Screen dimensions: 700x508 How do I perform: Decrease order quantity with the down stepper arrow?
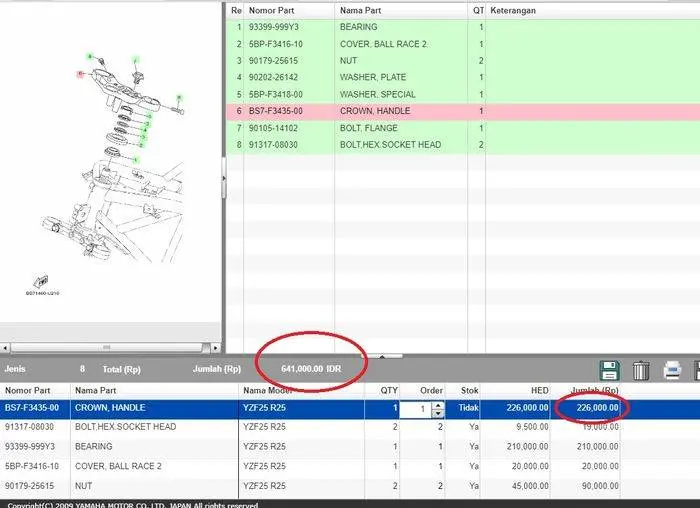click(438, 413)
